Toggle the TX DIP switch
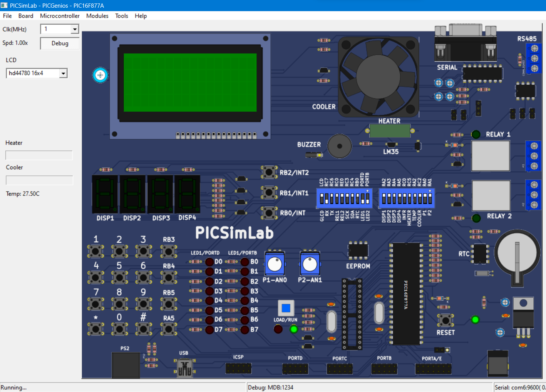The image size is (546, 392). point(332,199)
